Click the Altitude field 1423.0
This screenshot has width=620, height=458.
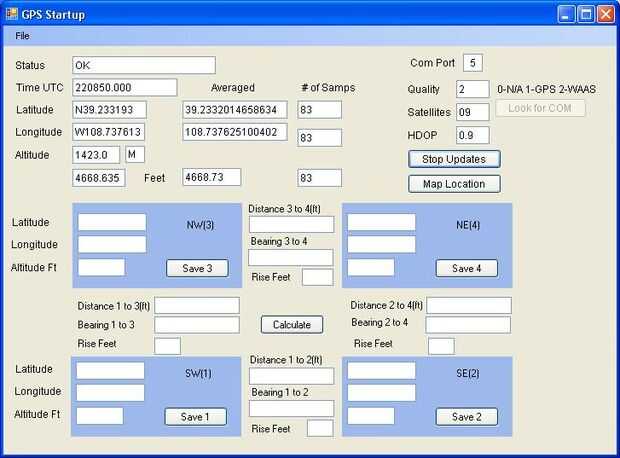[96, 155]
